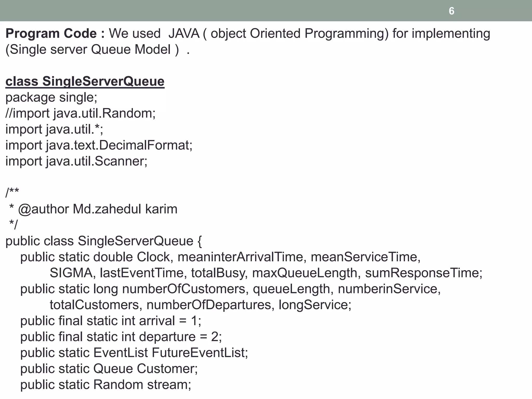Click the 'import java.util.Scanner;' line
532x399 pixels.
(x=76, y=161)
